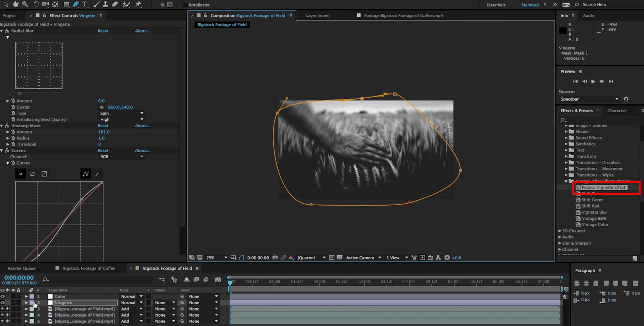Select the Pen tool
Image resolution: width=644 pixels, height=326 pixels.
click(75, 4)
